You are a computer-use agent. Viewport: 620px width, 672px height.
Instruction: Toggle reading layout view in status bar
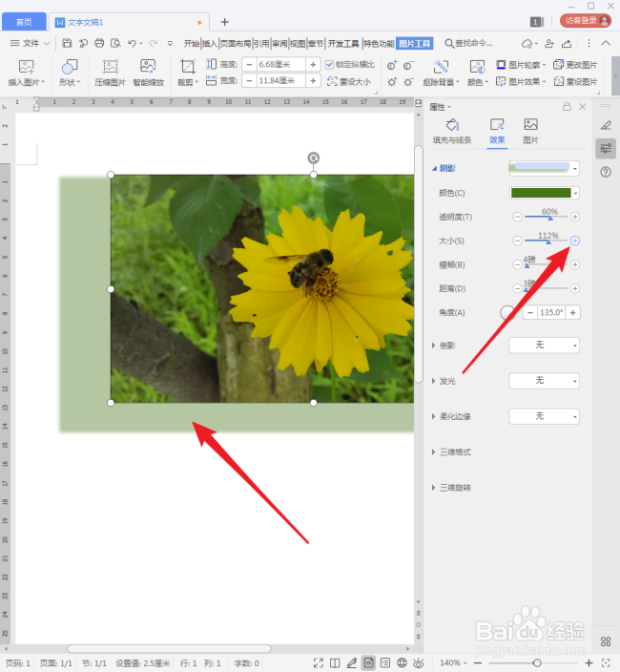[x=335, y=663]
